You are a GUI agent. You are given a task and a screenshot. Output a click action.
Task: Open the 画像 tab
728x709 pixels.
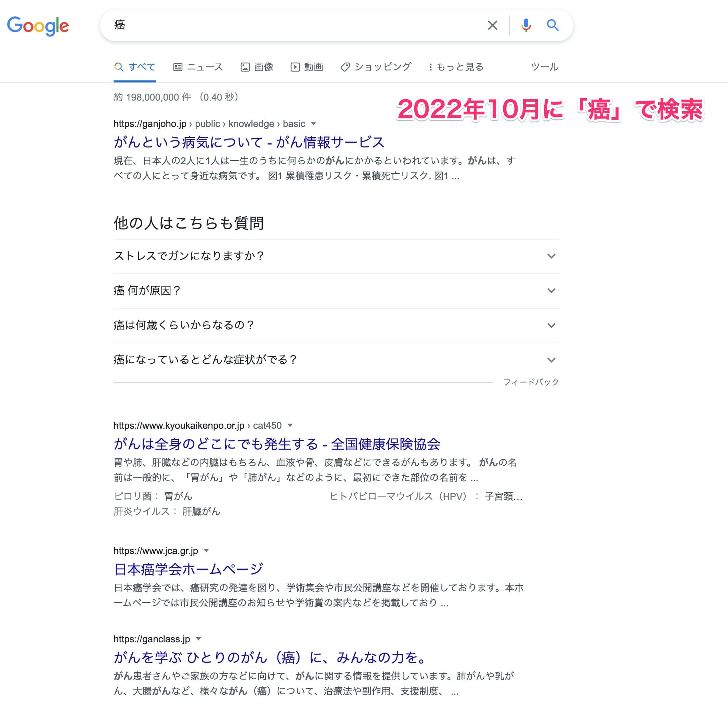[257, 67]
